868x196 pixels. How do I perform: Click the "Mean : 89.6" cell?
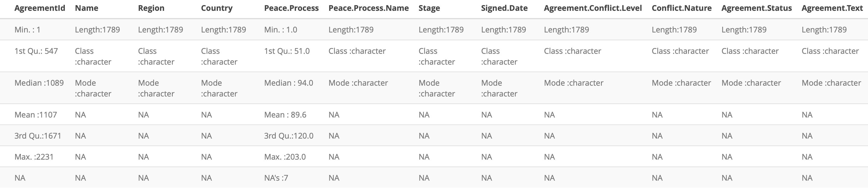click(x=285, y=115)
